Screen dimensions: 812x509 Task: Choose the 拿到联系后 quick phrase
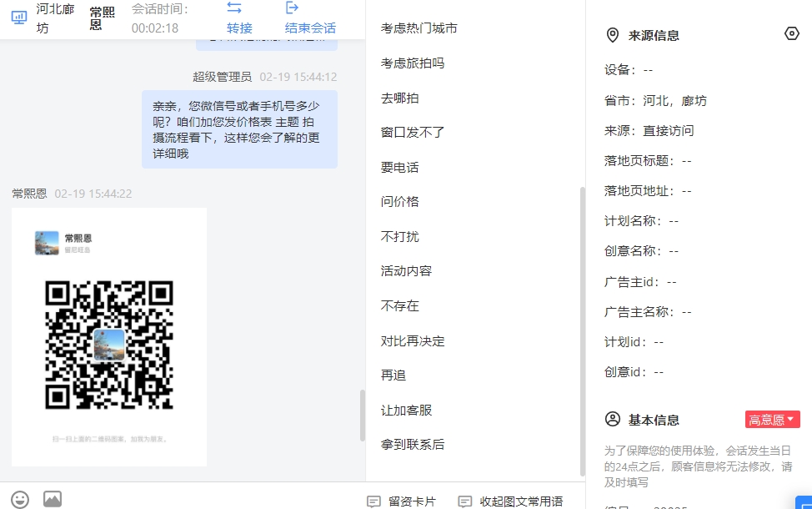(x=412, y=445)
